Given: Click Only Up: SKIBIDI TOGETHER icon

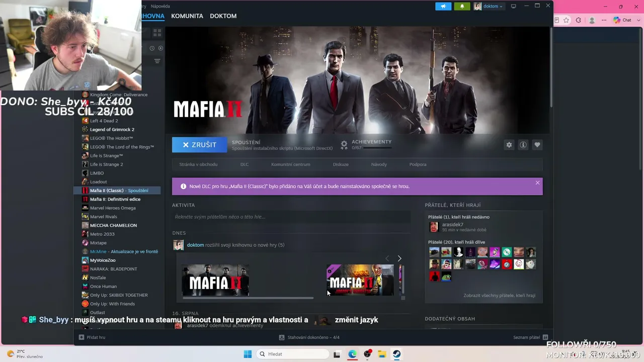Looking at the screenshot, I should pyautogui.click(x=85, y=295).
